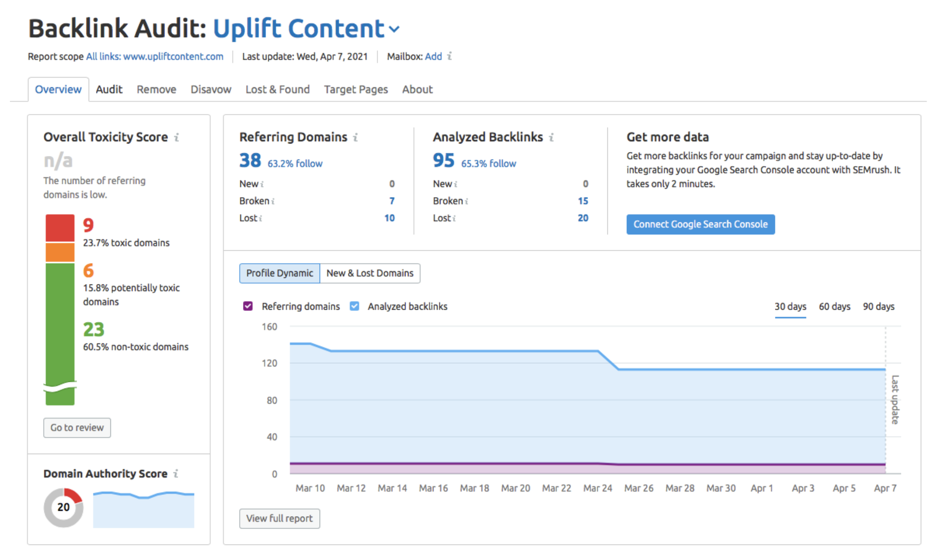Click the 95 analyzed backlinks count
Image resolution: width=931 pixels, height=560 pixels.
click(444, 160)
